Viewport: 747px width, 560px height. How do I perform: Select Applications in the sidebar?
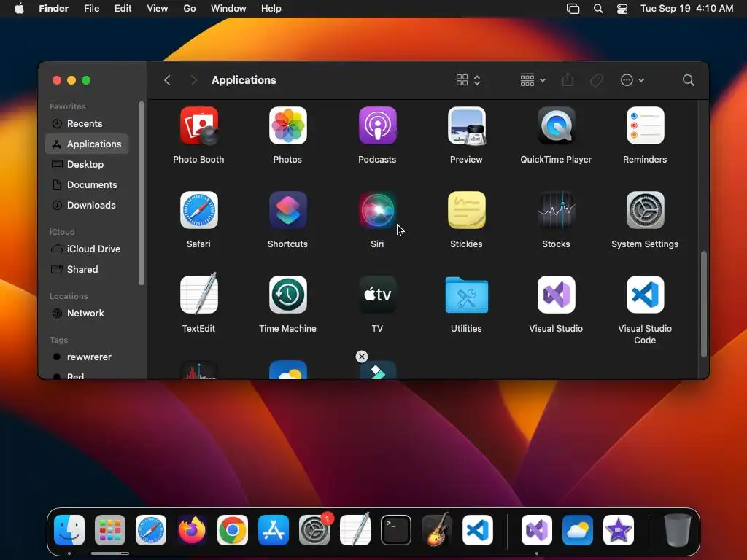click(x=88, y=144)
